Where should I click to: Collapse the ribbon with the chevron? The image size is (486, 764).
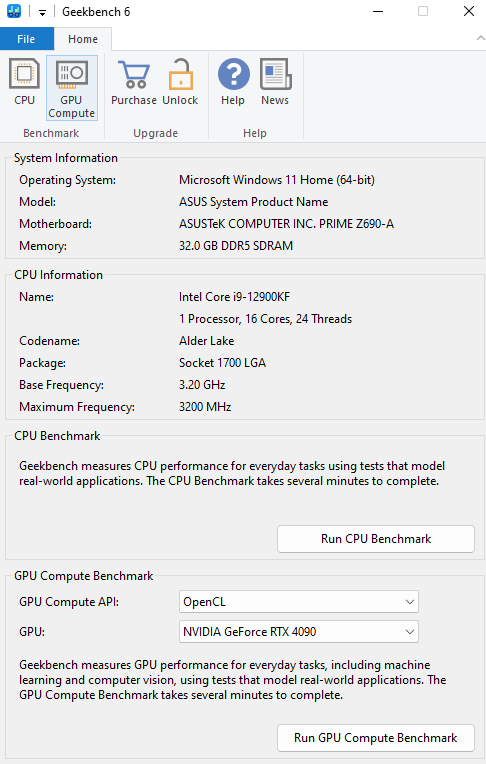tap(480, 38)
